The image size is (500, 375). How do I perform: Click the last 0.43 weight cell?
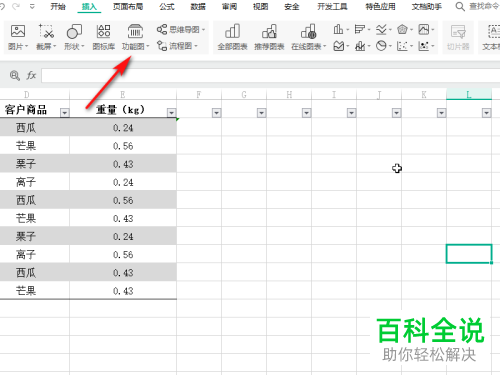(123, 291)
